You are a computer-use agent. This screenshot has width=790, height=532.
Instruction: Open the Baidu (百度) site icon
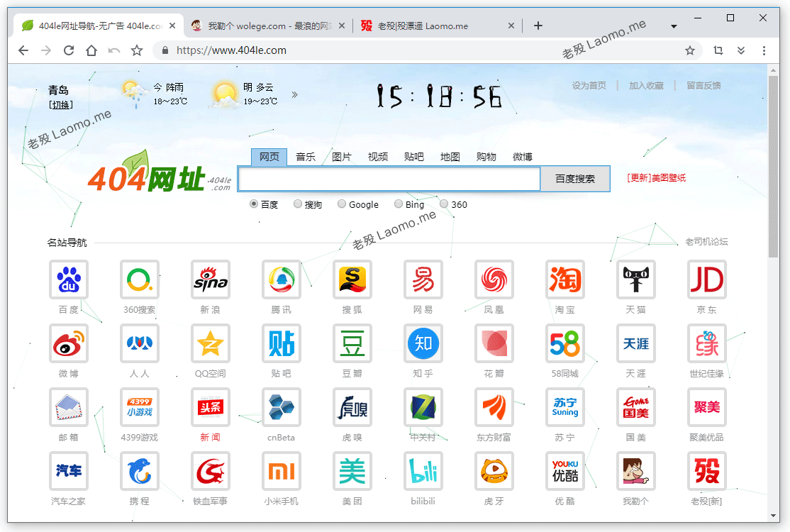(69, 279)
